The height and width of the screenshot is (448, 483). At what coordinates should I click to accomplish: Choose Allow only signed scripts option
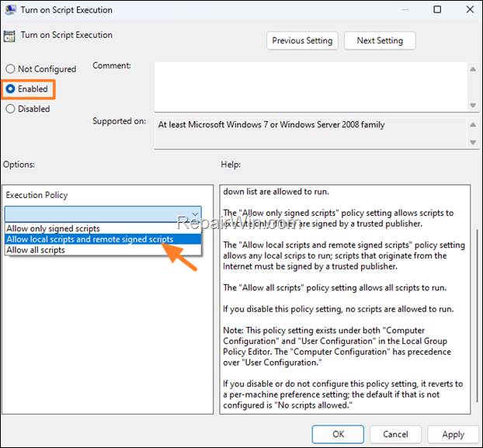(103, 228)
